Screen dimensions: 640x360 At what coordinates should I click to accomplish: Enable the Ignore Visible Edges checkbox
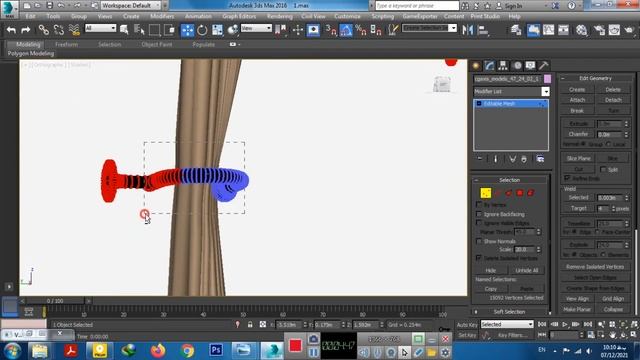point(479,223)
